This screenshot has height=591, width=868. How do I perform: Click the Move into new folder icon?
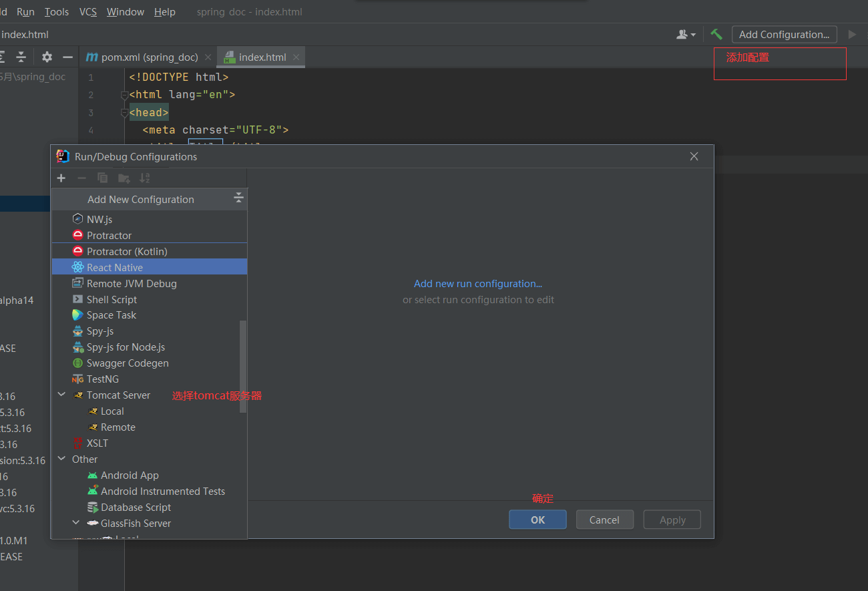124,178
